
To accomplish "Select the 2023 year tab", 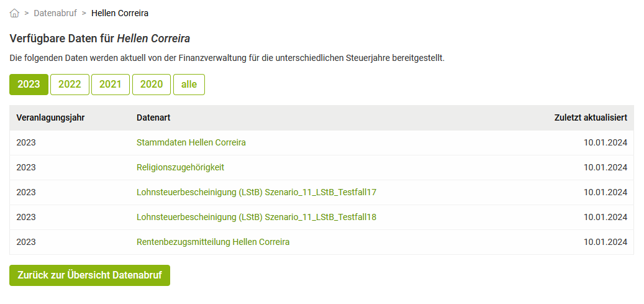I will coord(29,85).
